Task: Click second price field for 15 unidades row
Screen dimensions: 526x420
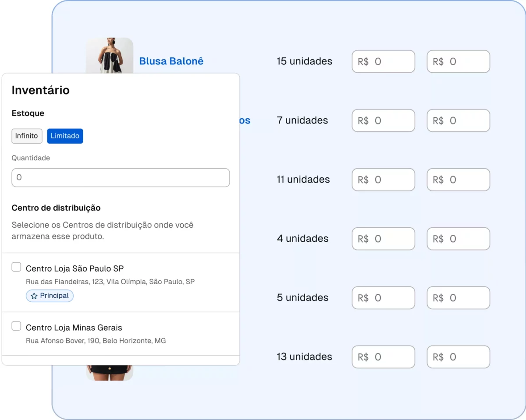Action: click(x=458, y=62)
